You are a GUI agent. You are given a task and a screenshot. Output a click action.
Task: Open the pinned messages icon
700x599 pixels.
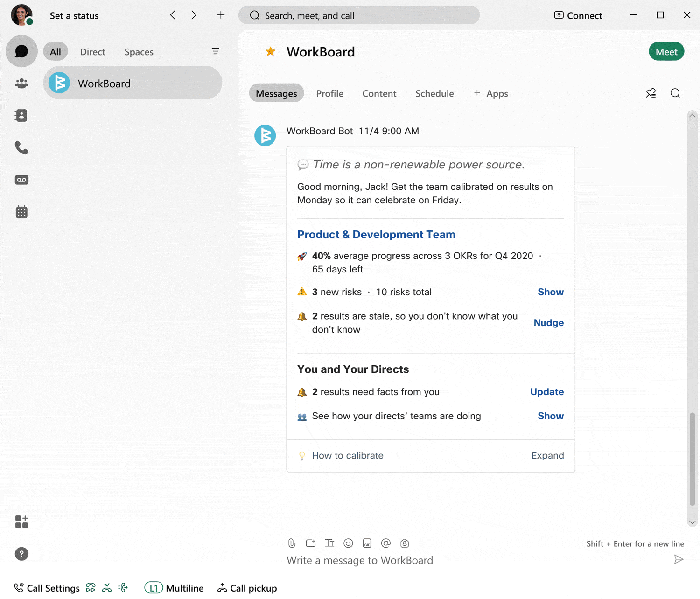[x=651, y=93]
